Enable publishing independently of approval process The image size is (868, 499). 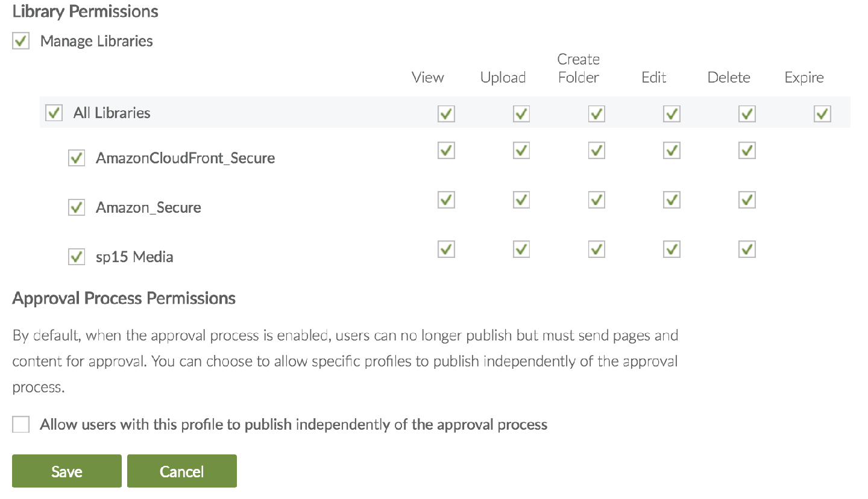click(21, 425)
